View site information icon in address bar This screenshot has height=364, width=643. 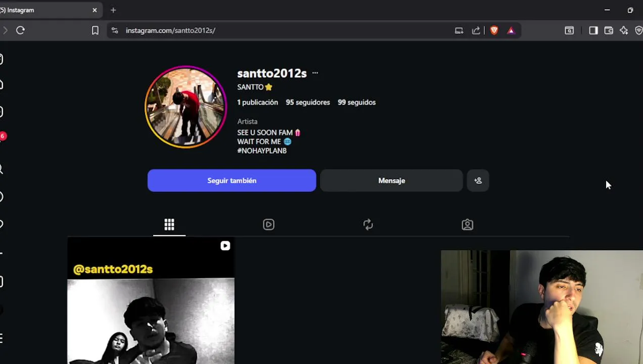tap(115, 30)
